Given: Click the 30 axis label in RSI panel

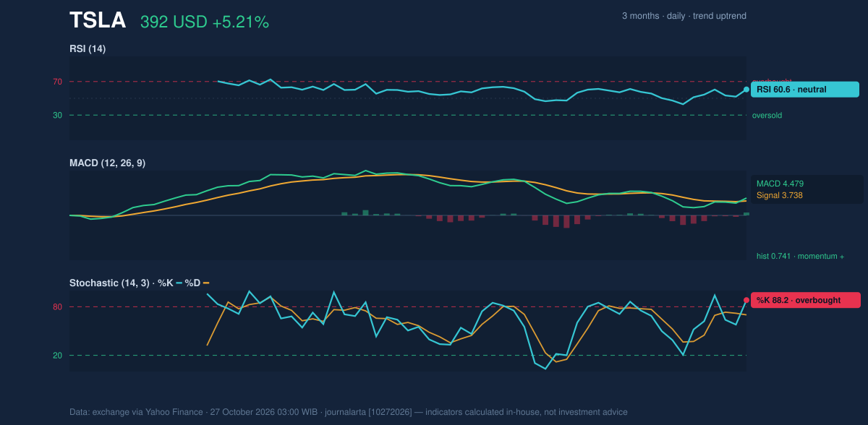Looking at the screenshot, I should tap(57, 115).
